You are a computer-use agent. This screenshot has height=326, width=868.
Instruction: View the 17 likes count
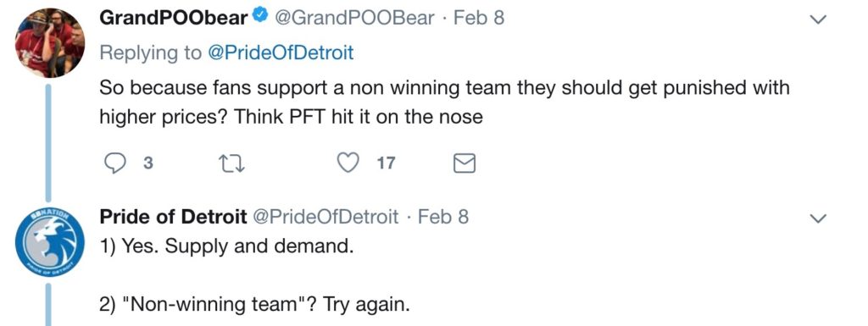[387, 163]
